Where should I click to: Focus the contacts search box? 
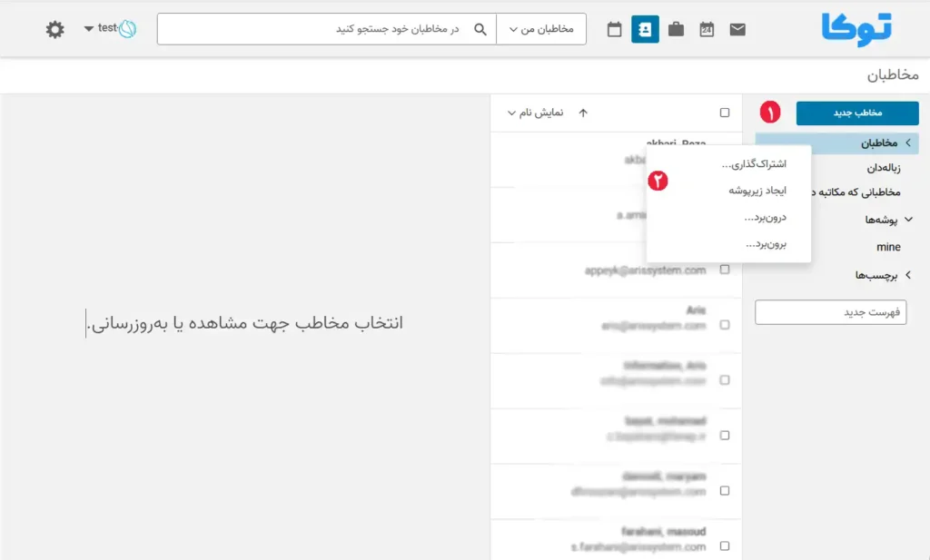click(327, 29)
